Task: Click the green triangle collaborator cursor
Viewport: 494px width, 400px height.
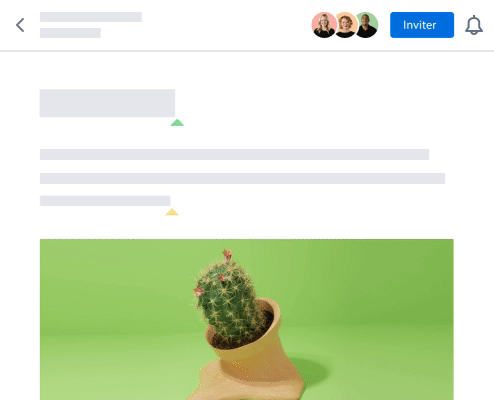Action: (x=177, y=123)
